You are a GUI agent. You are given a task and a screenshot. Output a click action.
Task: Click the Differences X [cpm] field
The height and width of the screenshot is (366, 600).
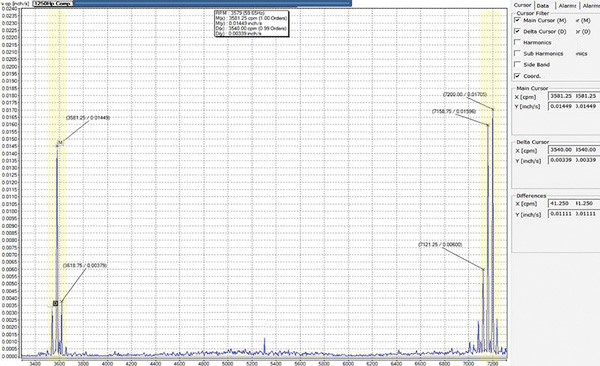(574, 203)
